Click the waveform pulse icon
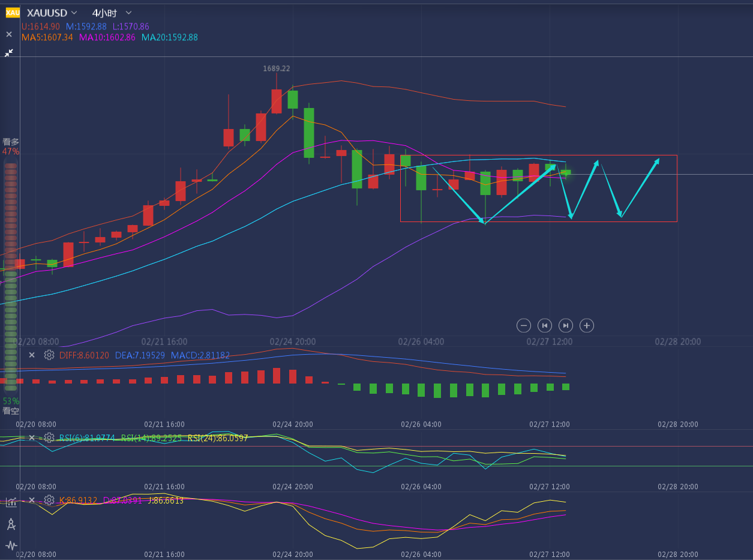The height and width of the screenshot is (560, 753). 11,546
